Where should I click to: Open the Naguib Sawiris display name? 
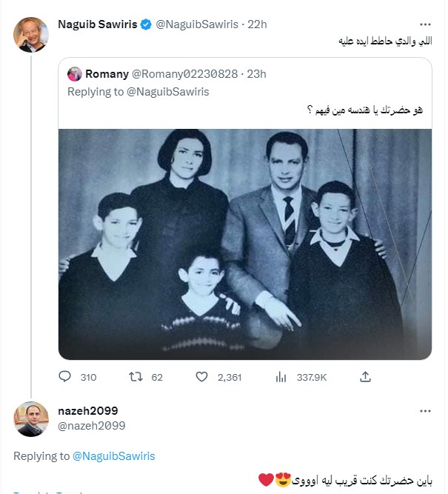coord(97,24)
